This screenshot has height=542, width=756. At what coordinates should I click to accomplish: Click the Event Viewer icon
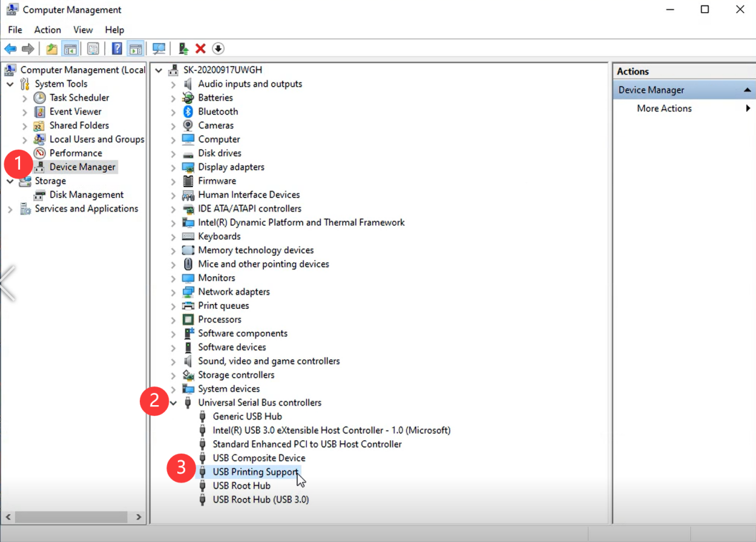[39, 111]
